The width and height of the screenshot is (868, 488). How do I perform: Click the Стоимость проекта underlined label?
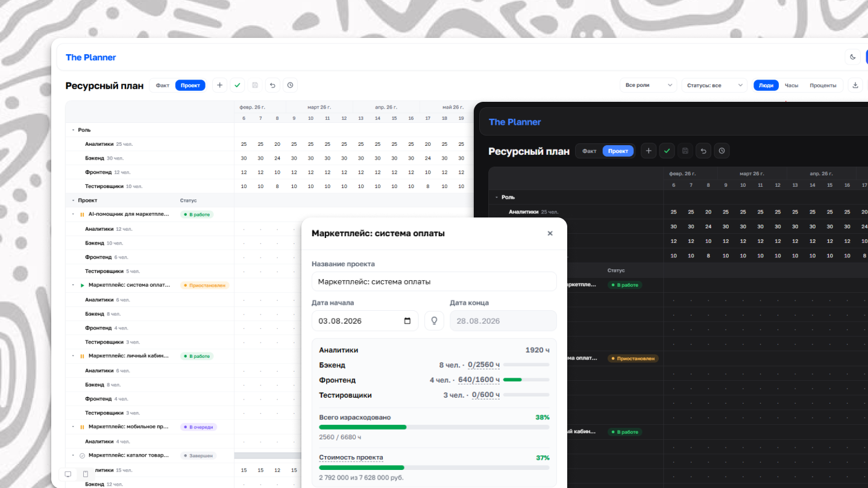[x=351, y=458]
